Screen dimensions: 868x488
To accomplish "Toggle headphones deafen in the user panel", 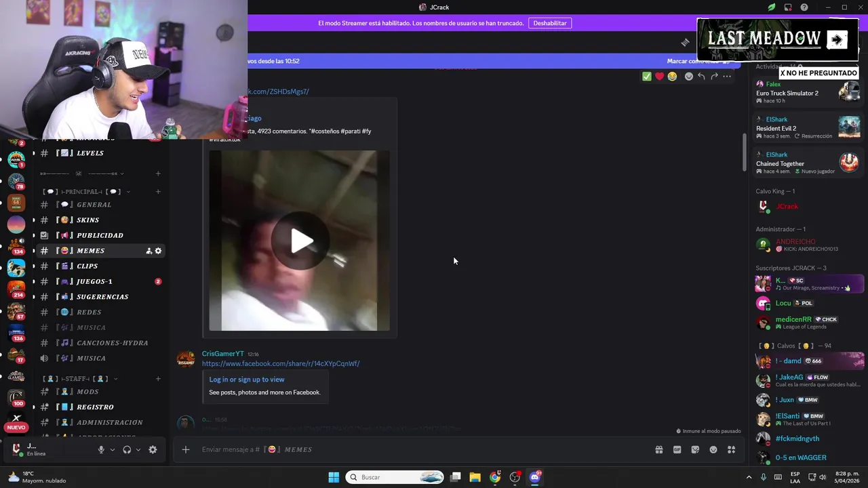I will point(127,449).
